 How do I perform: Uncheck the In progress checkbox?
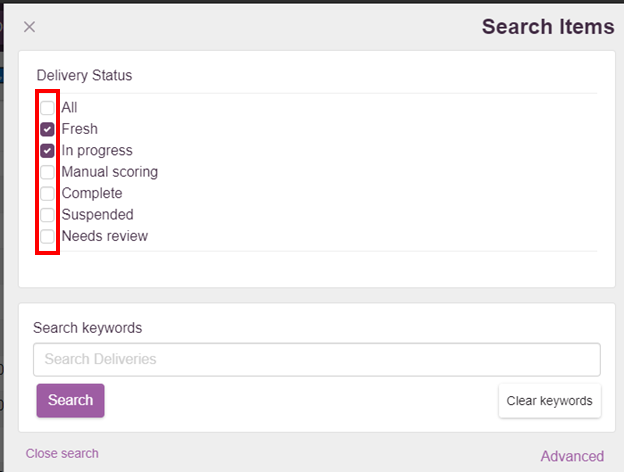point(47,151)
